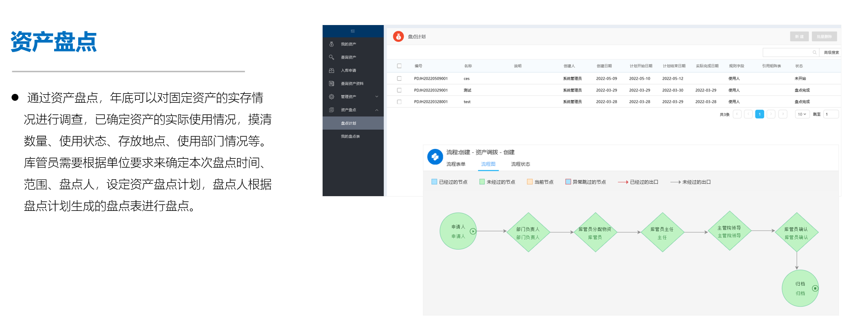868x321 pixels.
Task: Click the blue workflow logo icon
Action: [435, 157]
